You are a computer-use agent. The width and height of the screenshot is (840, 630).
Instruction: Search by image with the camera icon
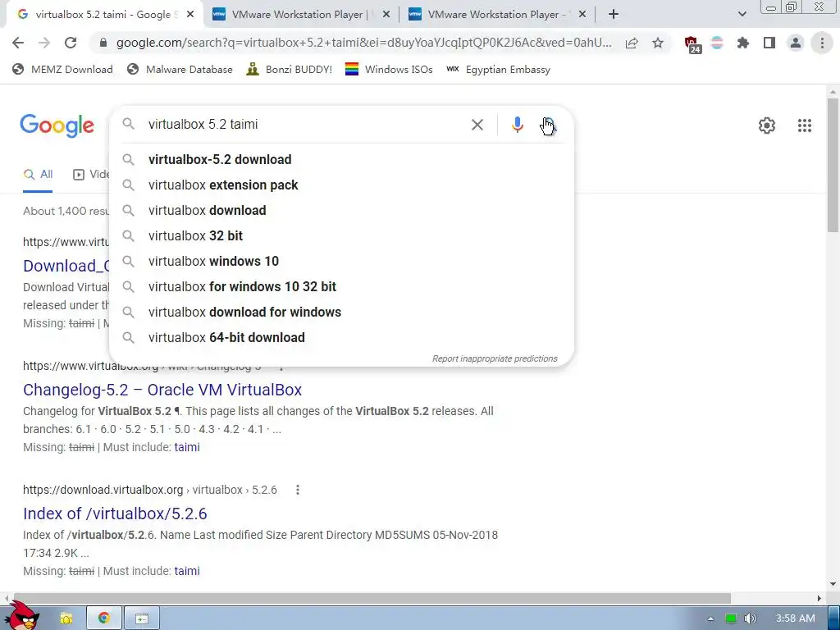pos(549,125)
